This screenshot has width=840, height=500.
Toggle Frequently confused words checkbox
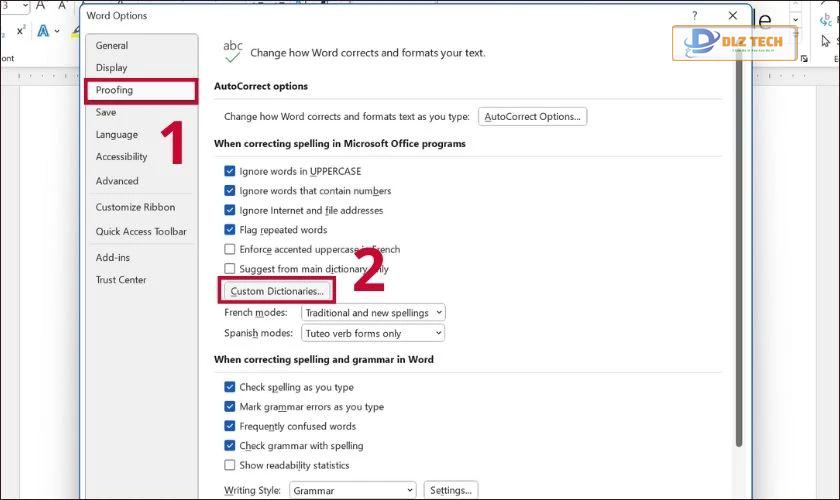tap(230, 426)
